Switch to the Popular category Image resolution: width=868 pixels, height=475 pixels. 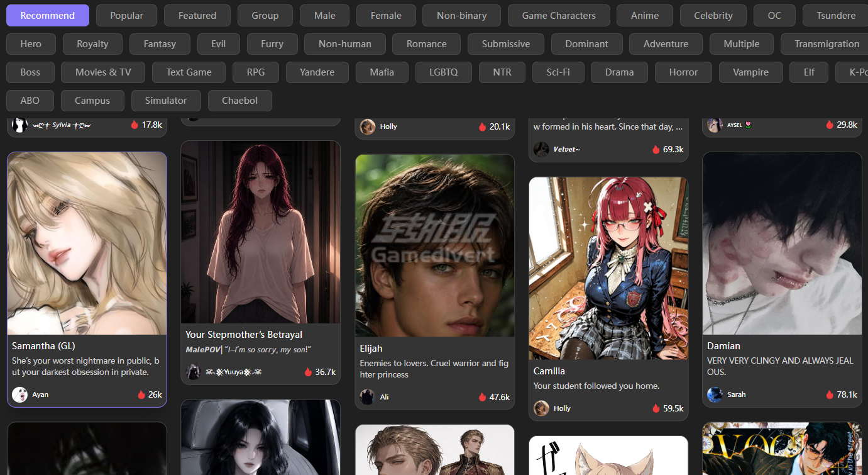click(127, 15)
